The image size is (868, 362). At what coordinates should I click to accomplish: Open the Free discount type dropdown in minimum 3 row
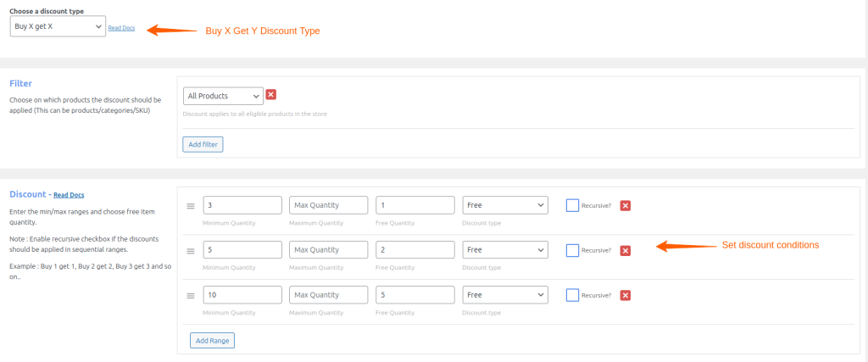505,205
